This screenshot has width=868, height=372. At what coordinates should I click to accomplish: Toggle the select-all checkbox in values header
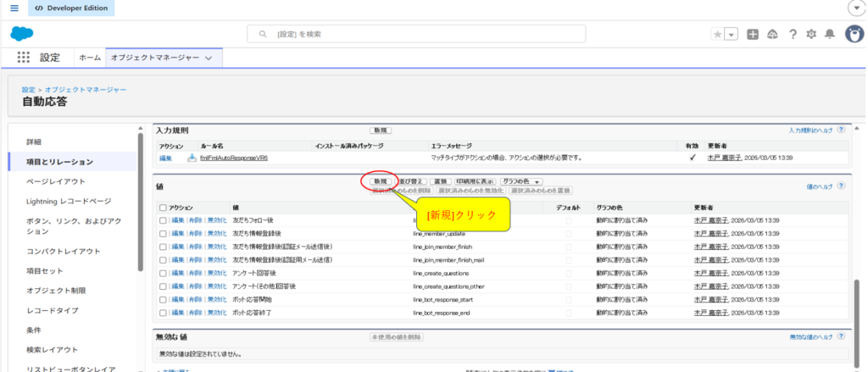pyautogui.click(x=163, y=208)
